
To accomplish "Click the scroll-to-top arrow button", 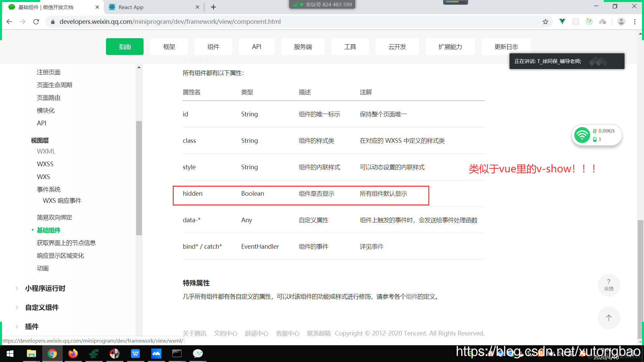I will 608,318.
